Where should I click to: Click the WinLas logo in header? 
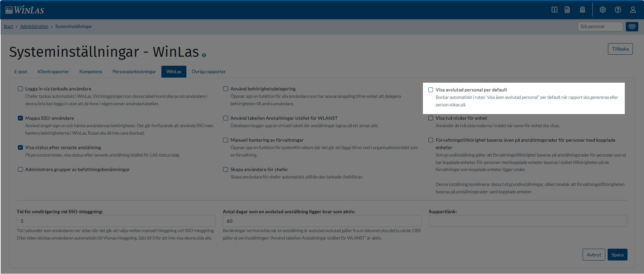[x=25, y=10]
